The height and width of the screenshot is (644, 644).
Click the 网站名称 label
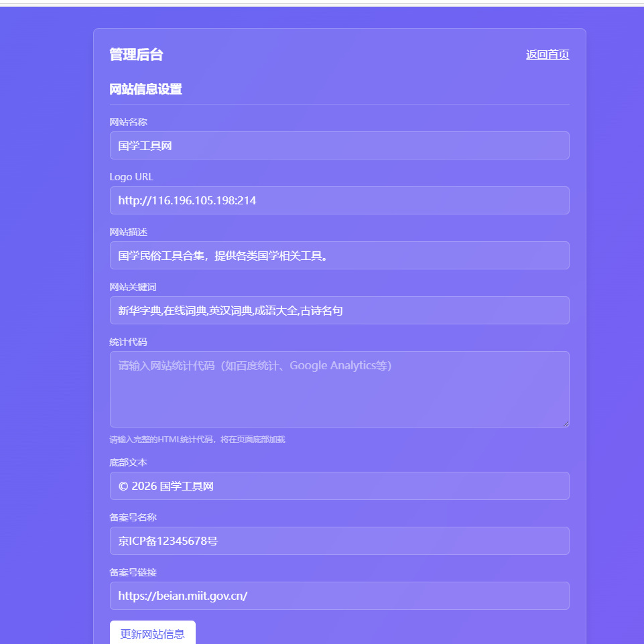click(x=128, y=122)
